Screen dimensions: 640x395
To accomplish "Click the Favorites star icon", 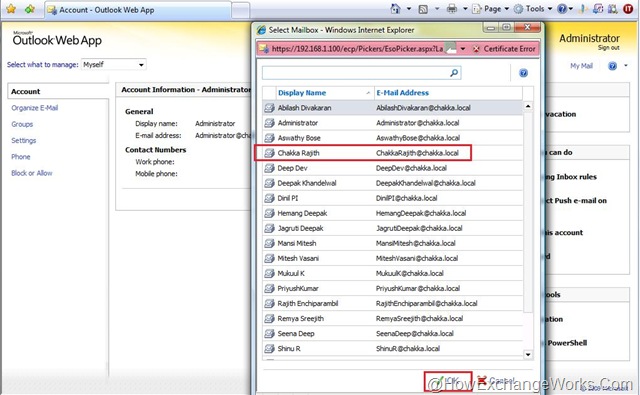I will [11, 9].
